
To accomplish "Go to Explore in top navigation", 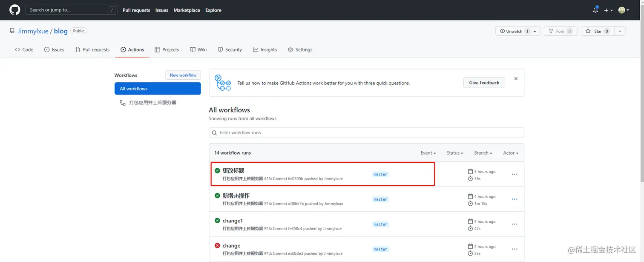I will 213,10.
